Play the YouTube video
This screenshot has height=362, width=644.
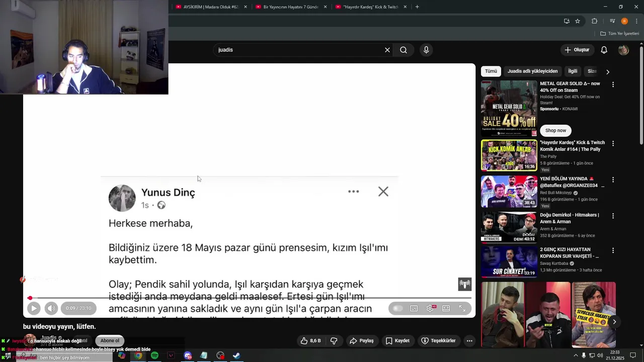tap(34, 308)
